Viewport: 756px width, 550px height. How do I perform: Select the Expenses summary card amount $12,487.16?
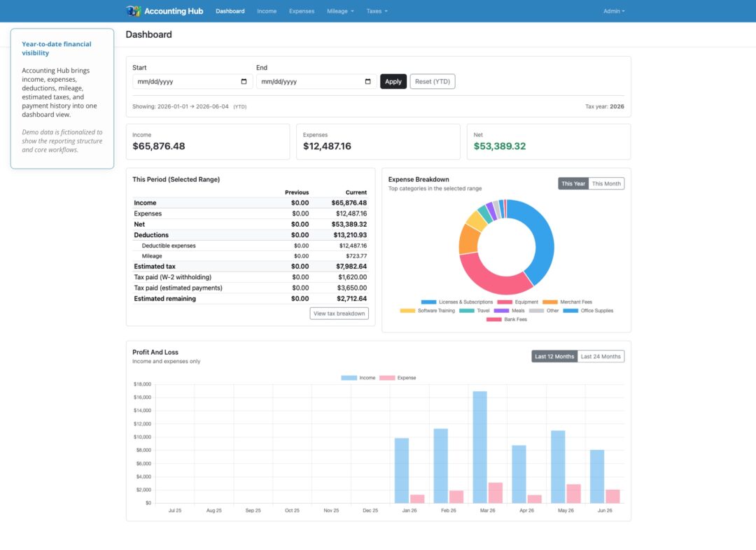coord(327,146)
